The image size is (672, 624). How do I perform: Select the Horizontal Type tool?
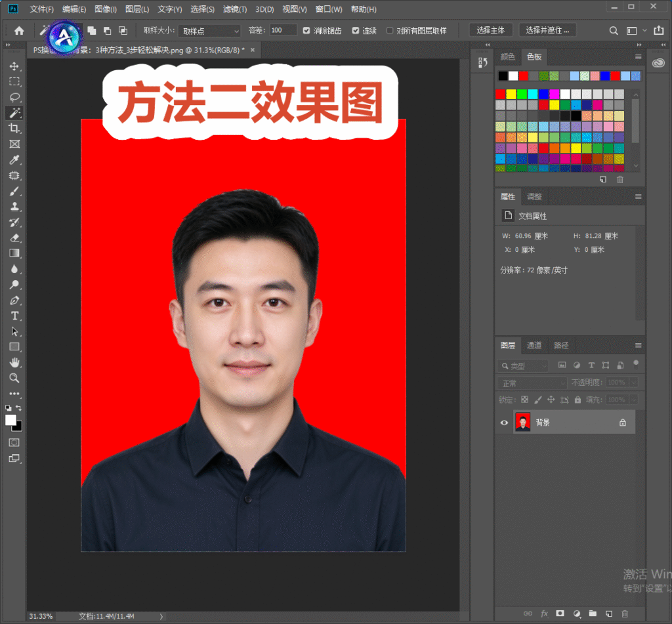point(14,316)
